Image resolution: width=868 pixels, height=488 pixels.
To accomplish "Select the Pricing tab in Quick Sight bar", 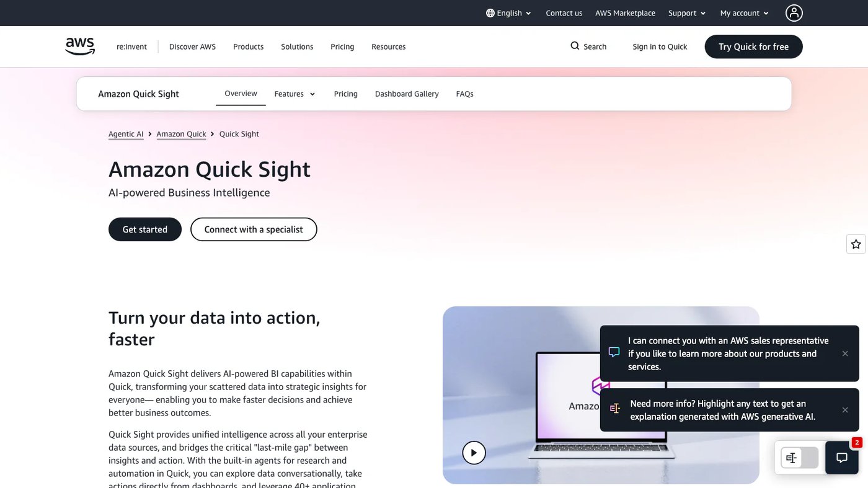I will coord(345,94).
